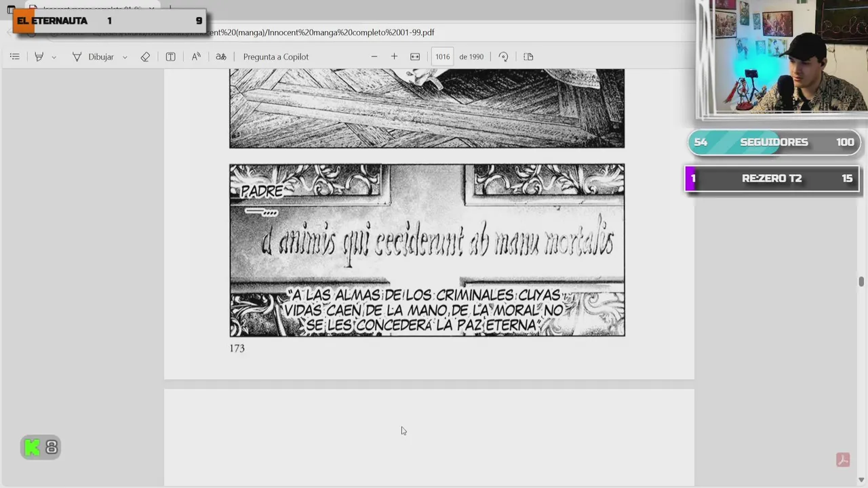This screenshot has width=868, height=488.
Task: Add a text box annotation
Action: point(170,57)
